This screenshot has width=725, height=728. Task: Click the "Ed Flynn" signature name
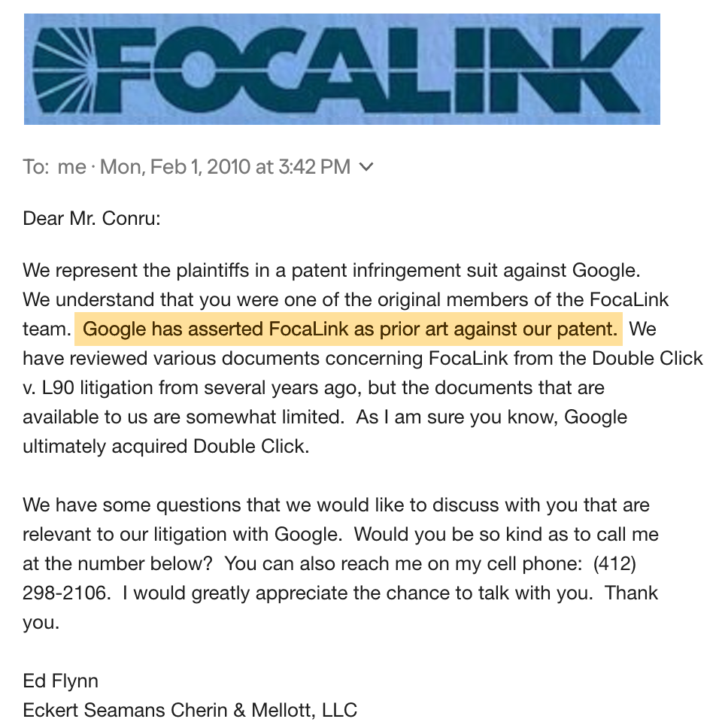point(60,681)
